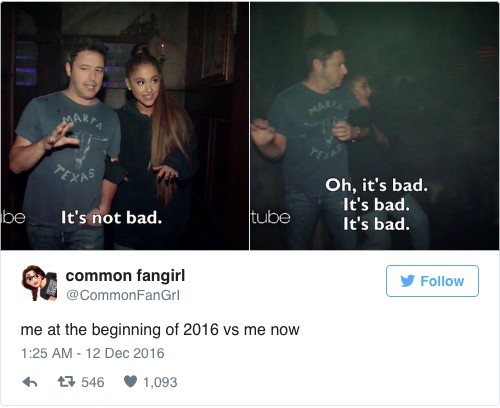Open the right 'Oh, it's bad.' image
The height and width of the screenshot is (408, 500).
pos(375,126)
